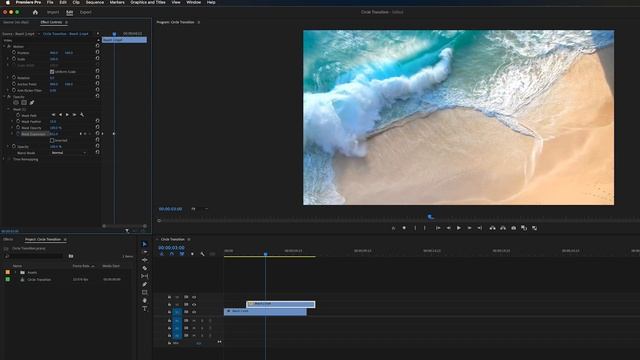
Task: Step forward one frame in Program monitor
Action: pos(469,228)
